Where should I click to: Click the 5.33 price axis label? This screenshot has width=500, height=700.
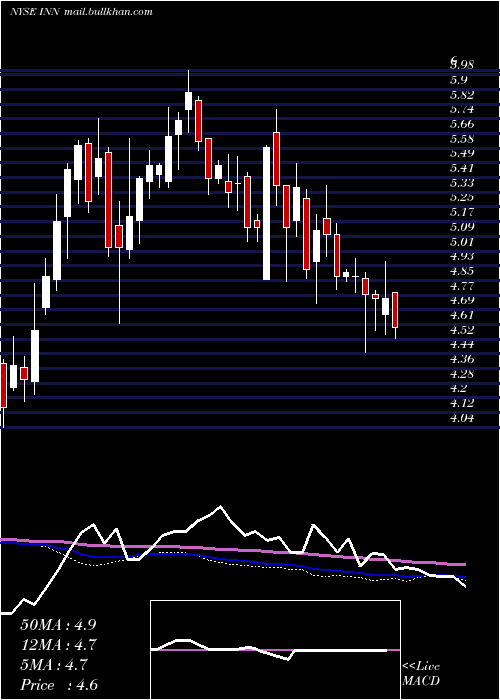(462, 183)
